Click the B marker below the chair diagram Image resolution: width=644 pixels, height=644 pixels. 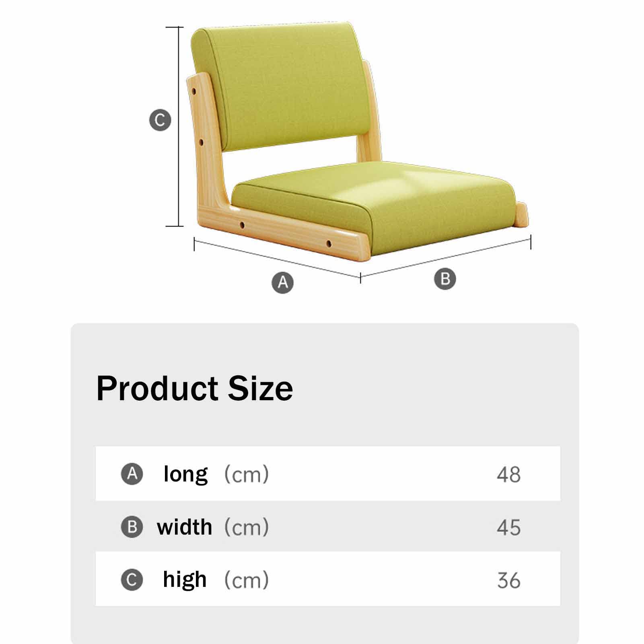click(445, 279)
